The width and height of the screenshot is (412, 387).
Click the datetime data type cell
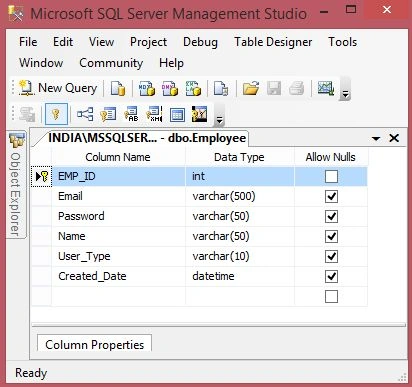click(240, 276)
